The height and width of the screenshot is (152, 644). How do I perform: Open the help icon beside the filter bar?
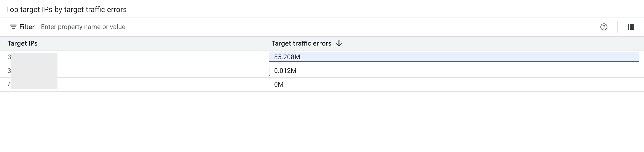tap(604, 27)
